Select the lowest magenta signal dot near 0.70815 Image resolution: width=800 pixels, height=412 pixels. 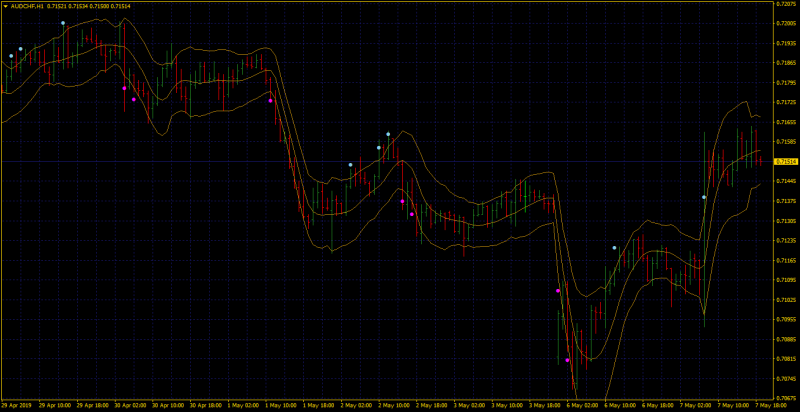pos(567,360)
